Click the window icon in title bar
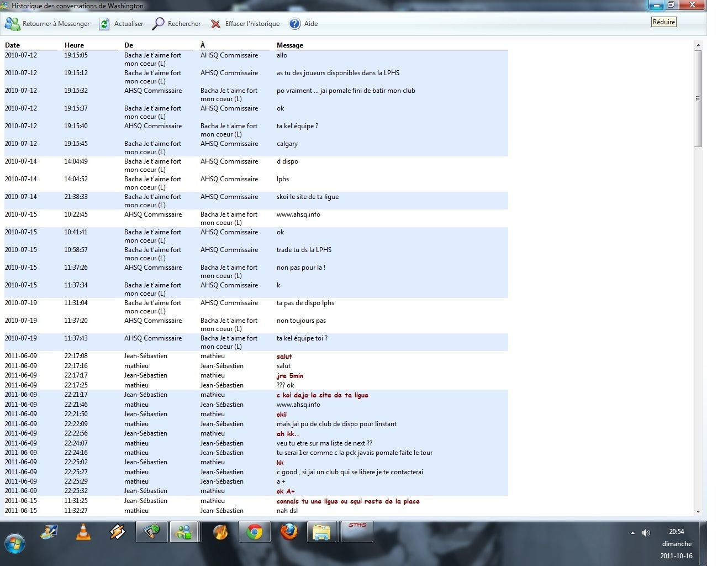Viewport: 728px width, 566px height. click(4, 6)
